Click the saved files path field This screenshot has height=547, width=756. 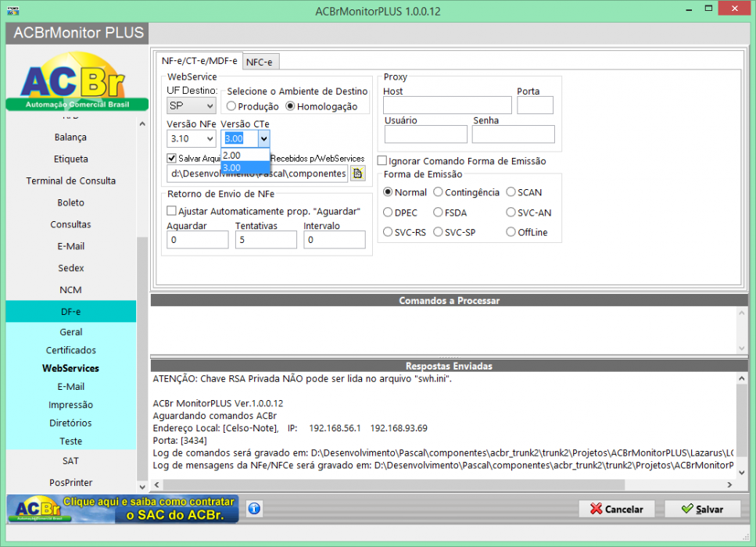coord(257,173)
